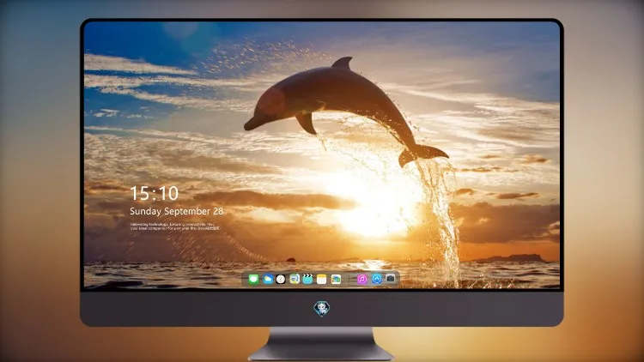Open the photo gallery app icon
This screenshot has height=362, width=644.
coord(336,279)
